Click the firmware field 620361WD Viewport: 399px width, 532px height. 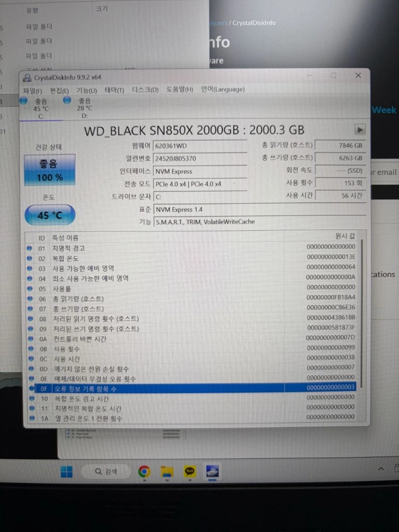(x=200, y=146)
